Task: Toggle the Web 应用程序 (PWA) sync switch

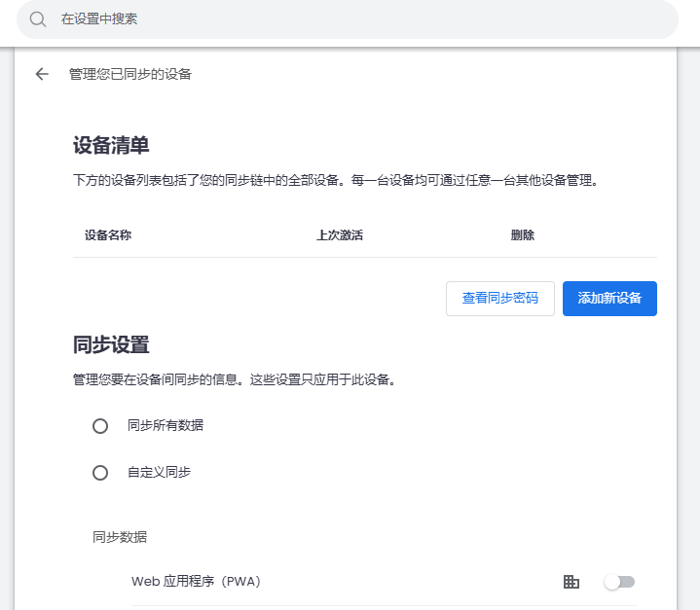Action: tap(619, 582)
